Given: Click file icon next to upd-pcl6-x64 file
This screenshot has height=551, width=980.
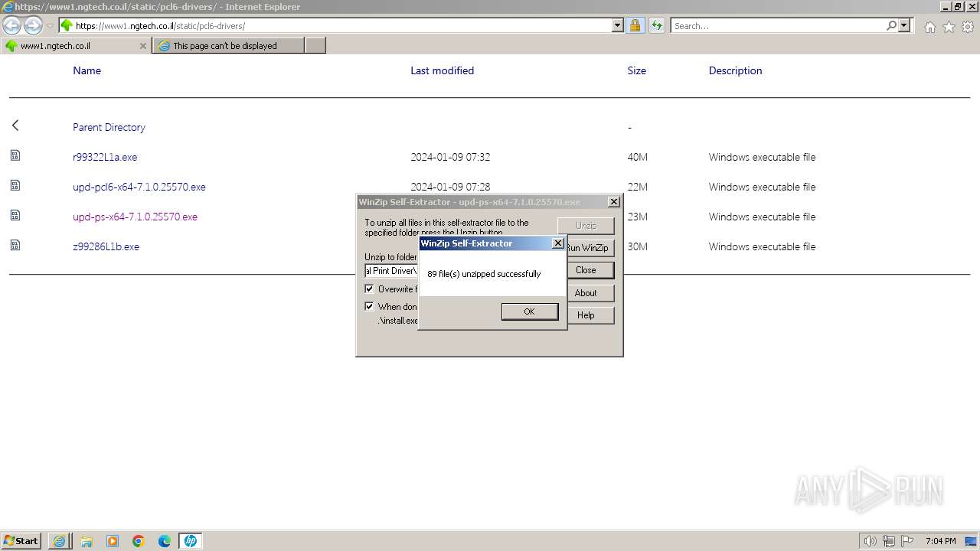Looking at the screenshot, I should [15, 185].
